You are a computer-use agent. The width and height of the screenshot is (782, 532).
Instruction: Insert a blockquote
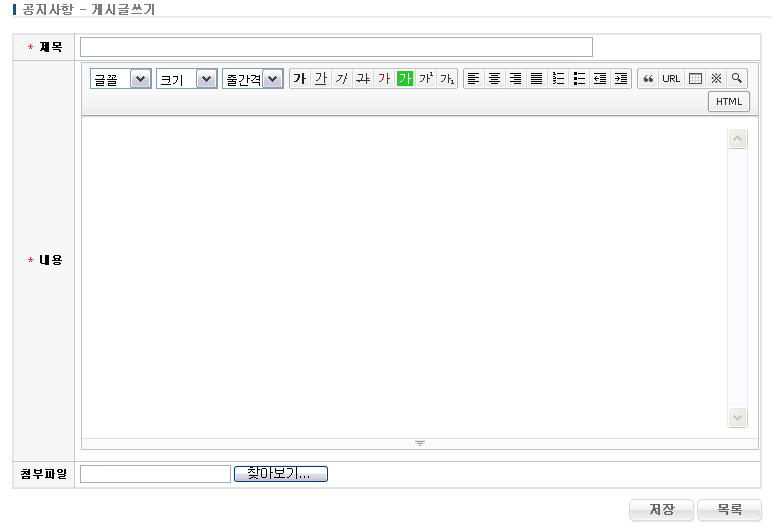tap(648, 79)
